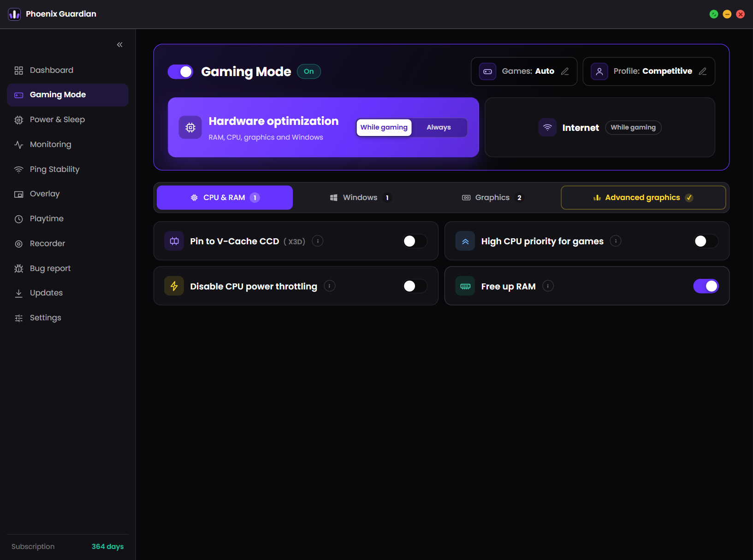Click the Hardware optimization CPU icon
This screenshot has height=560, width=753.
click(x=190, y=128)
